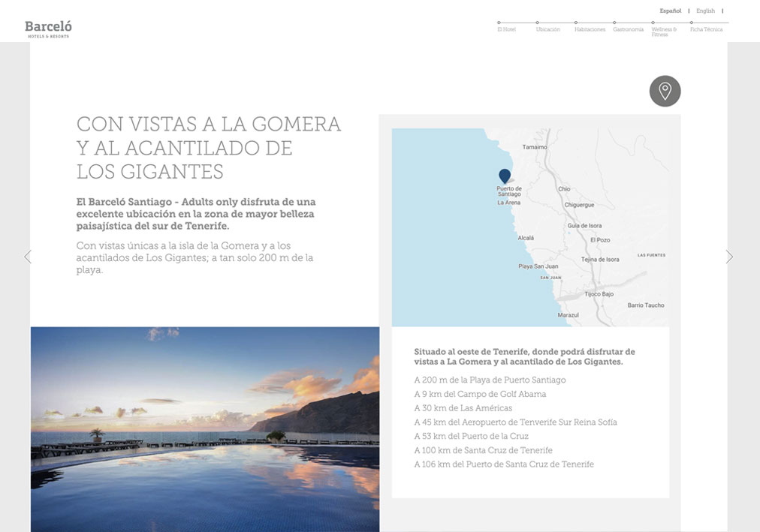The width and height of the screenshot is (760, 532).
Task: Go to next slide with right arrow
Action: 729,257
